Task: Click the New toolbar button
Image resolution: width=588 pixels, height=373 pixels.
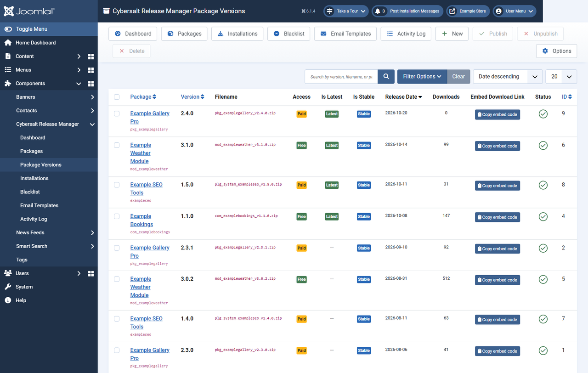Action: tap(452, 34)
